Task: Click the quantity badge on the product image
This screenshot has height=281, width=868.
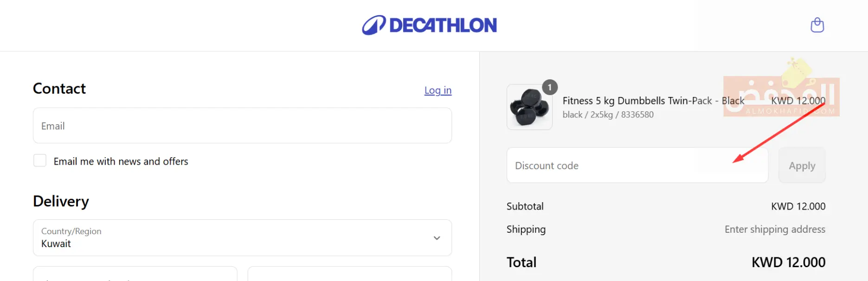Action: pyautogui.click(x=550, y=87)
